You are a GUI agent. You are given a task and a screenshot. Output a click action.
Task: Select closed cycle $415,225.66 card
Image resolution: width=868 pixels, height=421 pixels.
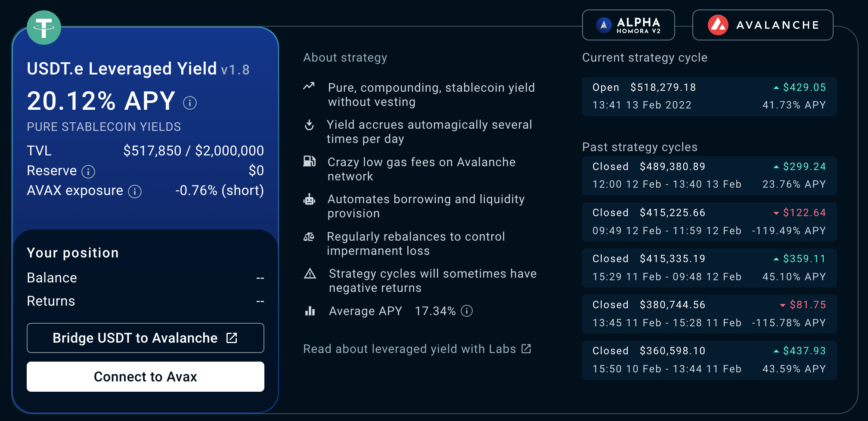point(710,222)
